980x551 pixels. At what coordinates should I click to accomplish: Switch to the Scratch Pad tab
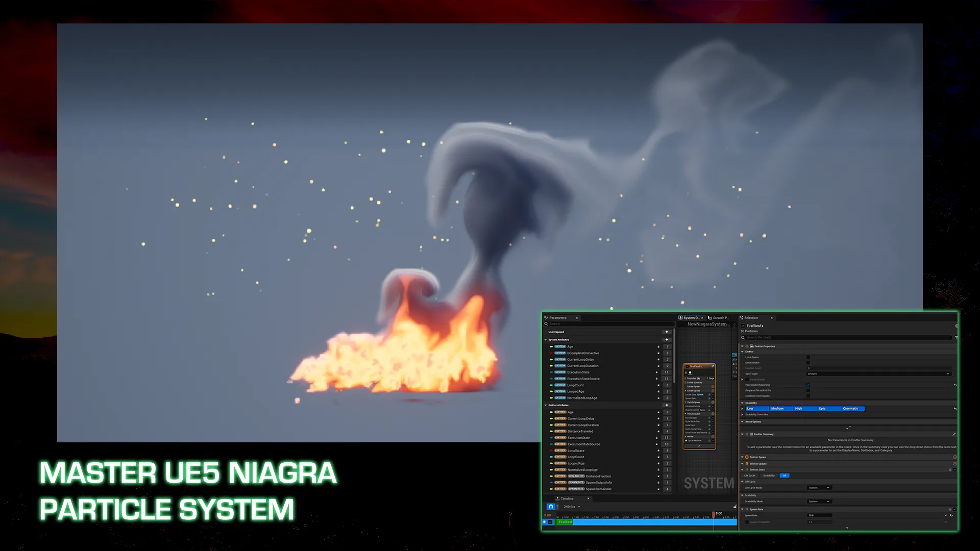[x=720, y=318]
